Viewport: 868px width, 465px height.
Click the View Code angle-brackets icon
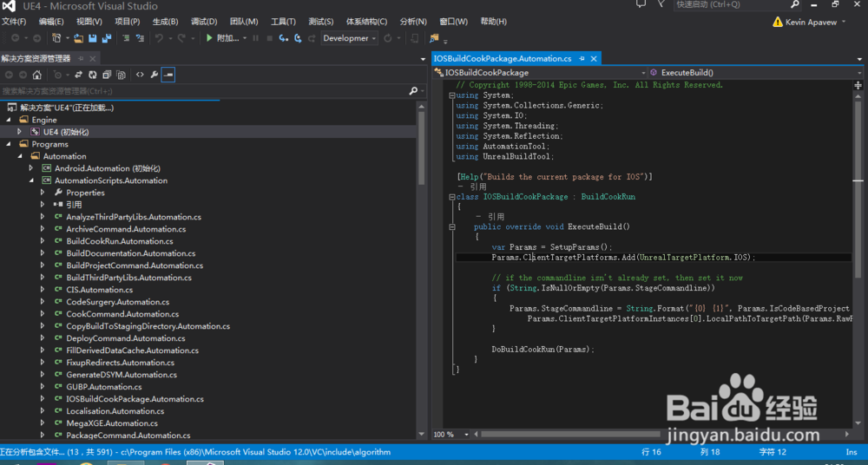pyautogui.click(x=140, y=75)
